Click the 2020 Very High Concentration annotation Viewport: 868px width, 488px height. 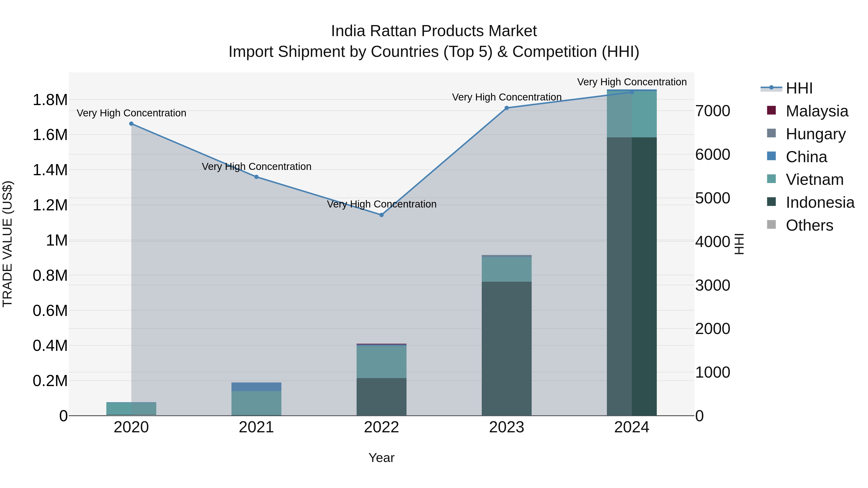pos(131,113)
